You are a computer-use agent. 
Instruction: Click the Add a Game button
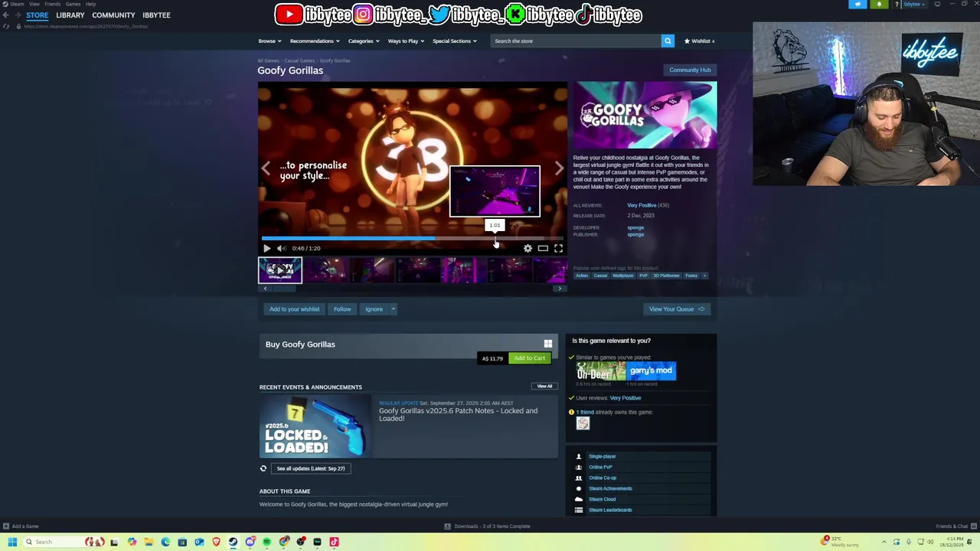(21, 527)
